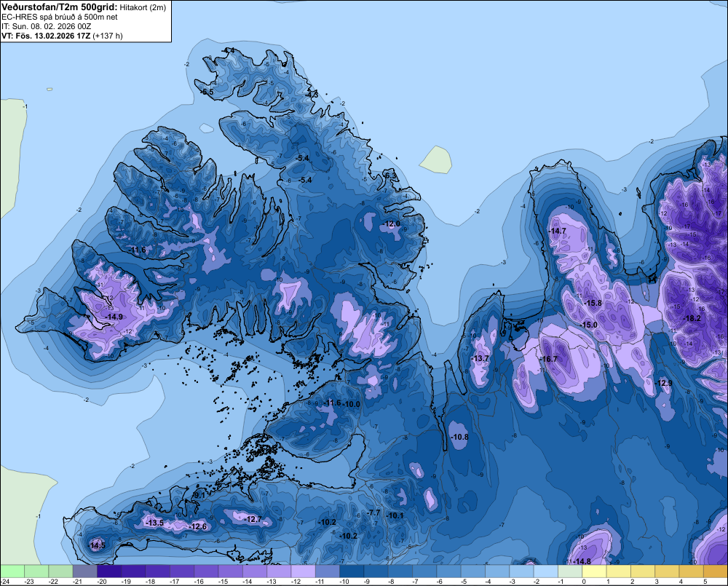Select the -13.5 temperature label
Viewport: 728px width, 586px height.
click(154, 523)
